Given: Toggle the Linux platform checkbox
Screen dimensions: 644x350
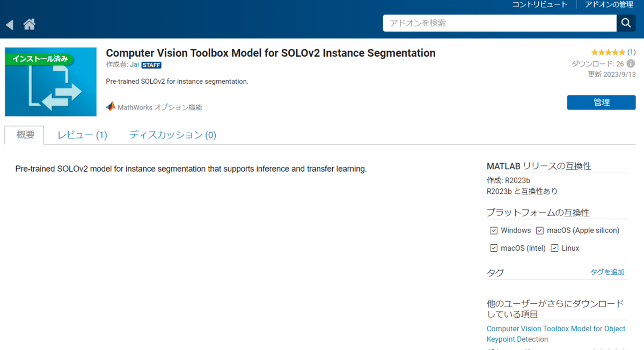Looking at the screenshot, I should point(555,248).
